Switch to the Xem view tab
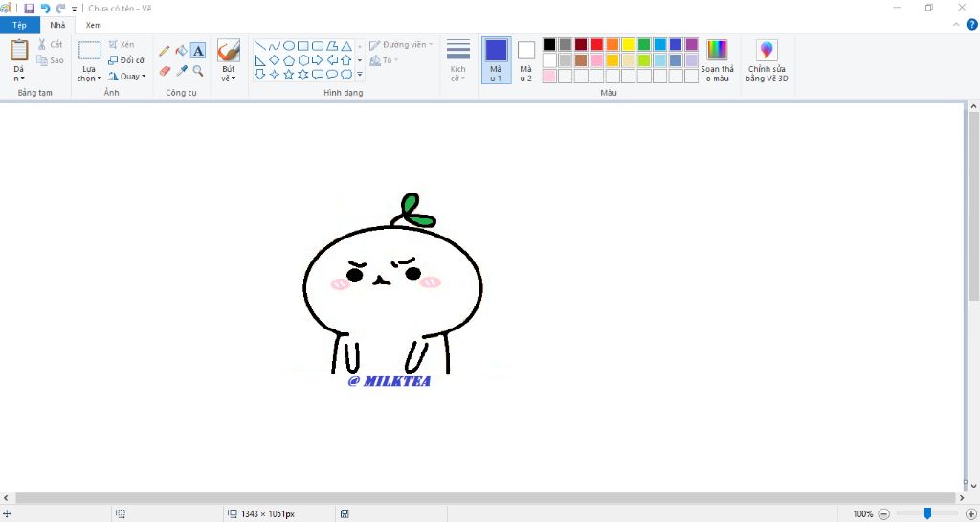Viewport: 980px width, 522px height. coord(93,25)
